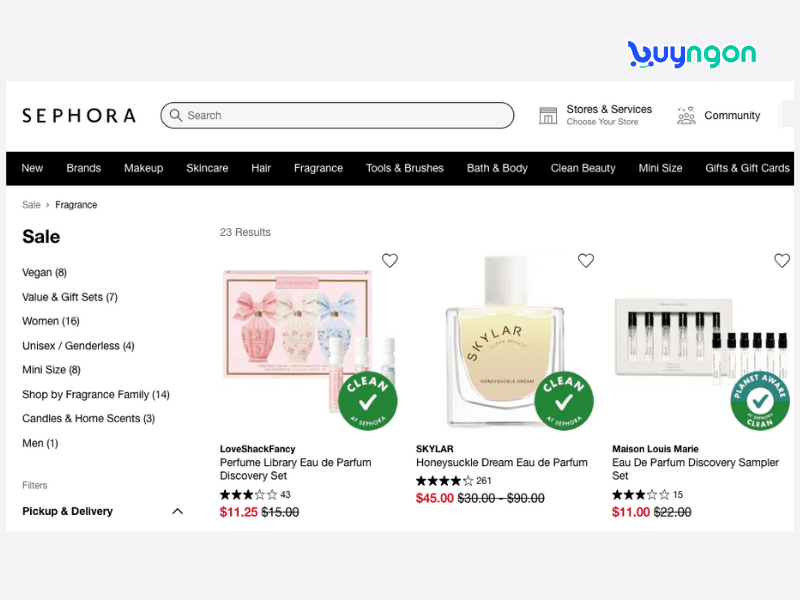Click the search magnifier icon

click(x=176, y=115)
